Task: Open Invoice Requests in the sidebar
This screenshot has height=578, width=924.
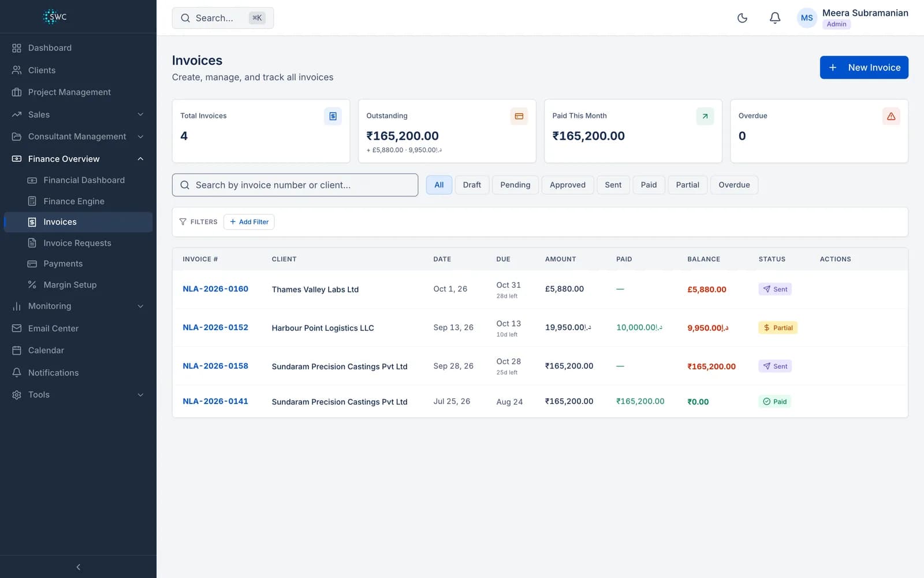Action: [x=78, y=243]
